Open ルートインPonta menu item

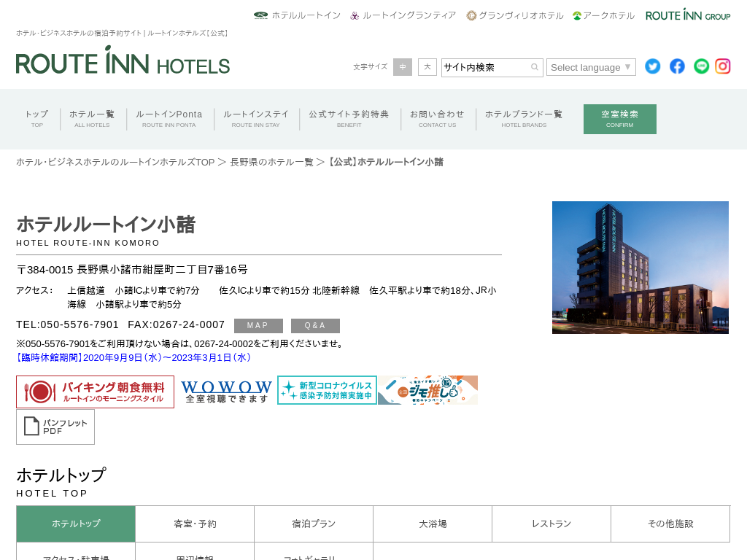(x=169, y=119)
